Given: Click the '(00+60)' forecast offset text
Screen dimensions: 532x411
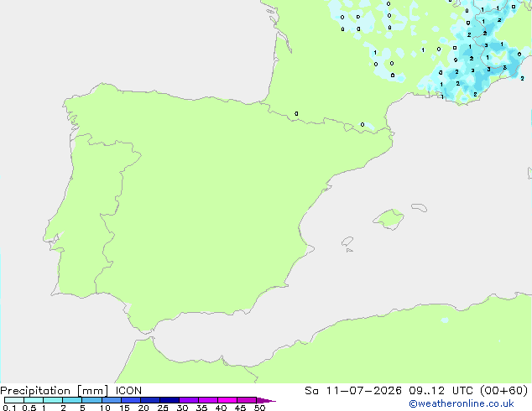Looking at the screenshot, I should (x=503, y=391).
